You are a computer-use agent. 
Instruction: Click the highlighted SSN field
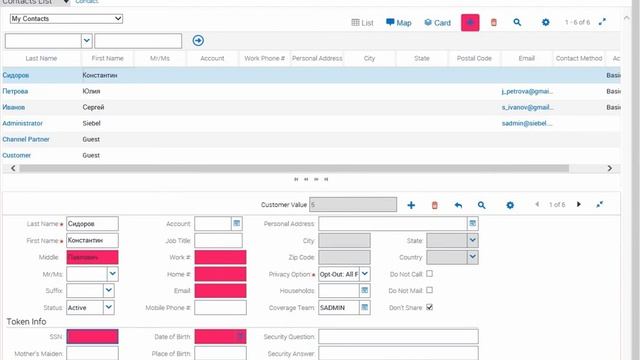[x=92, y=337]
